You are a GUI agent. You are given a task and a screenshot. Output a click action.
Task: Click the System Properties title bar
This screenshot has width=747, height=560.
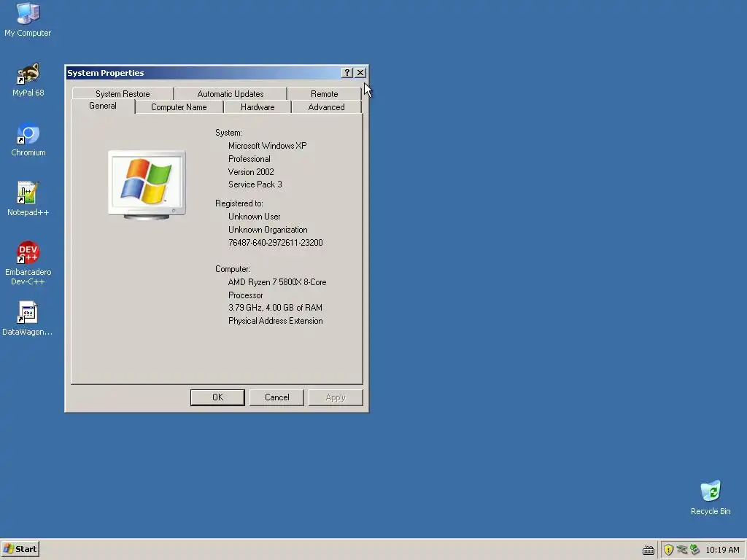pos(204,72)
